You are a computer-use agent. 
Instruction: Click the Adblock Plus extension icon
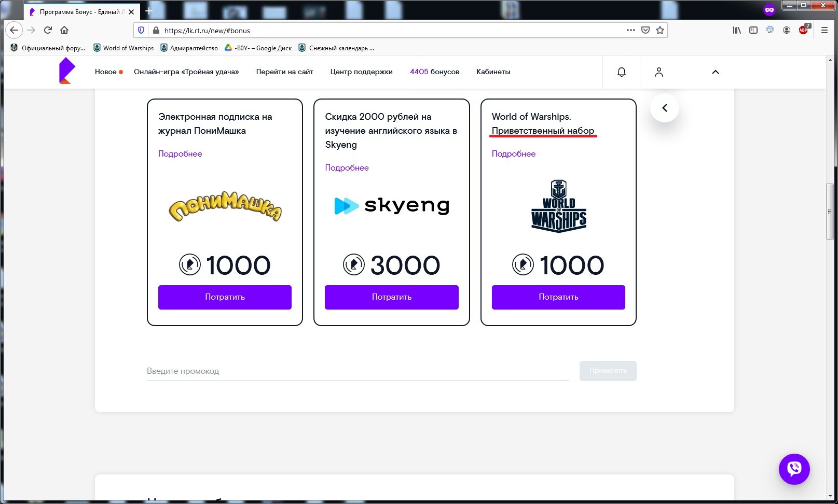pos(804,30)
